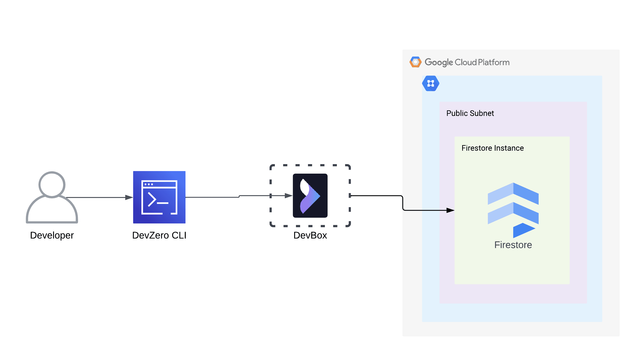
Task: Select the DevZero CLI terminal icon
Action: tap(159, 197)
